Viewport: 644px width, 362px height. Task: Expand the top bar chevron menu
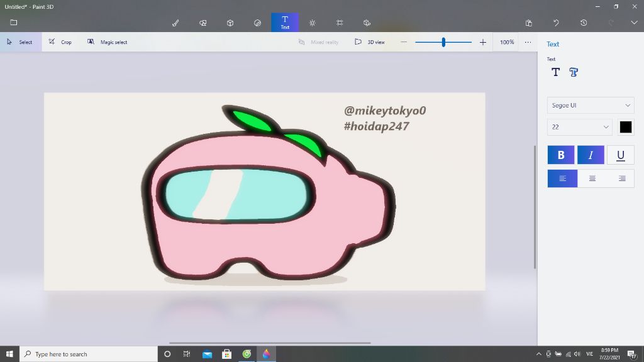(634, 23)
